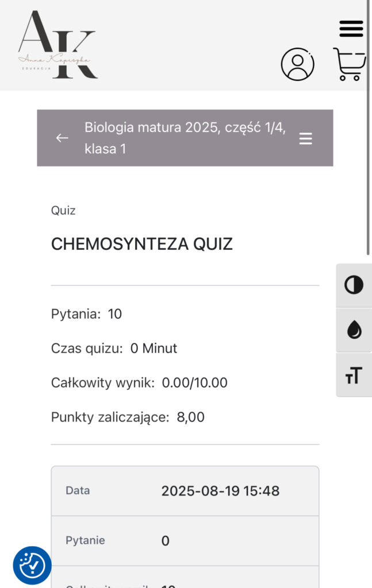
Task: Click the back arrow in the quiz header
Action: pyautogui.click(x=62, y=138)
